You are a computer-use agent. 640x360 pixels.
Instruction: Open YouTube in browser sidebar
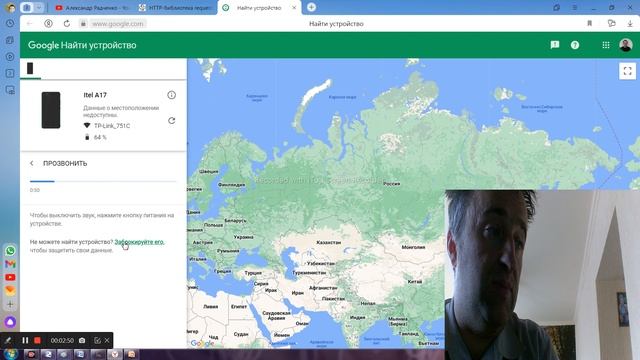coord(10,277)
